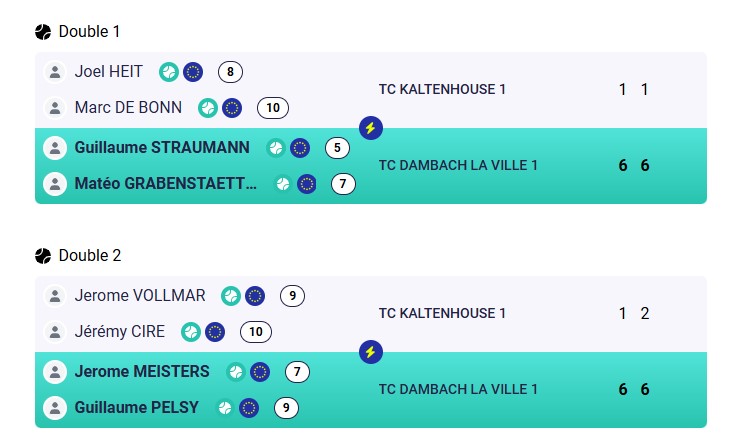Image resolution: width=747 pixels, height=447 pixels.
Task: Click Marc DE BONN's blue EU stars badge
Action: tap(232, 108)
